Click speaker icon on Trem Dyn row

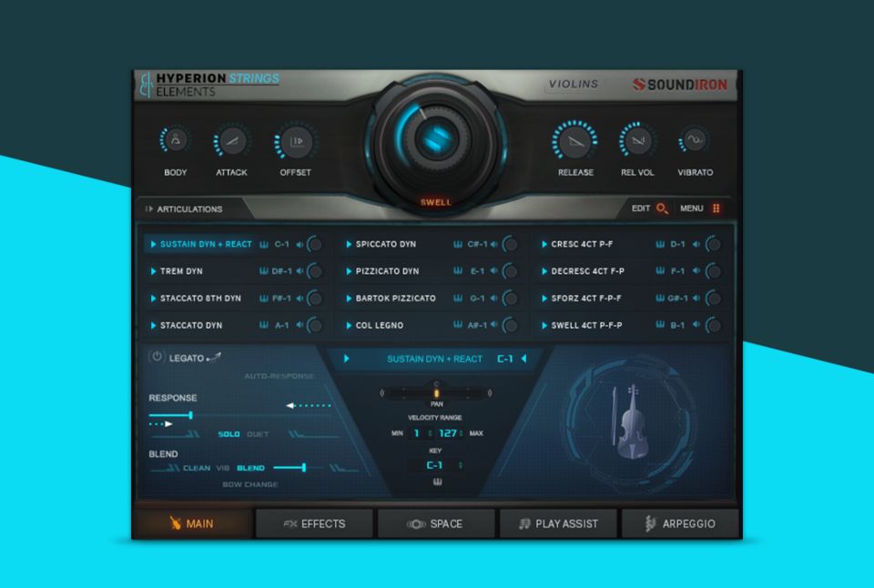tap(300, 271)
